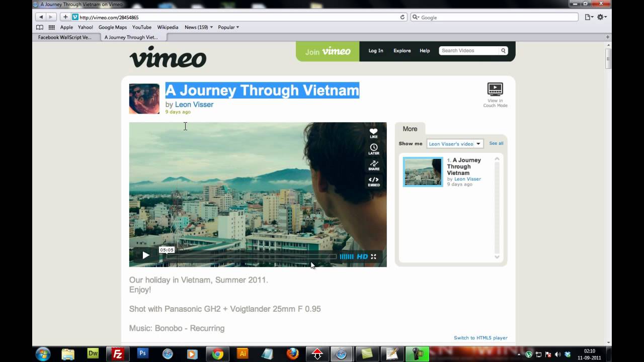
Task: Add bookmark with the plus button
Action: click(65, 17)
